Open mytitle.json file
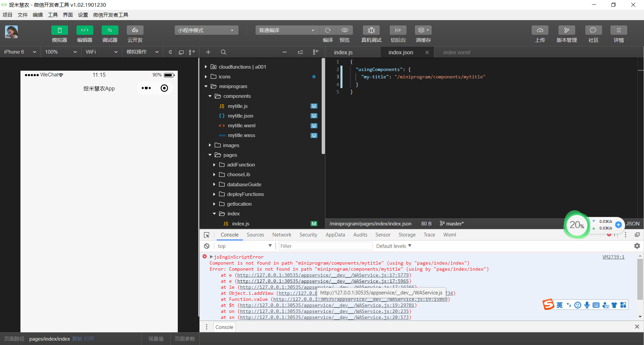This screenshot has height=345, width=644. coord(240,116)
